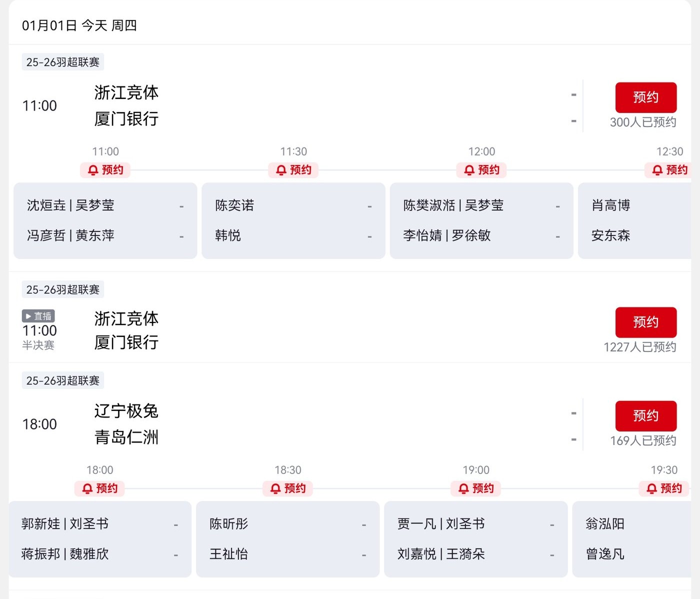Open the 翁泓阳 vs 曾逸凡 match card
This screenshot has width=700, height=599.
[631, 539]
